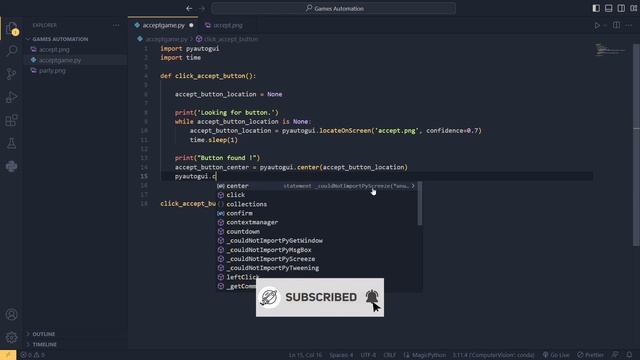Change CRLF end of line sequence
Viewport: 640px width, 360px height.
point(389,355)
